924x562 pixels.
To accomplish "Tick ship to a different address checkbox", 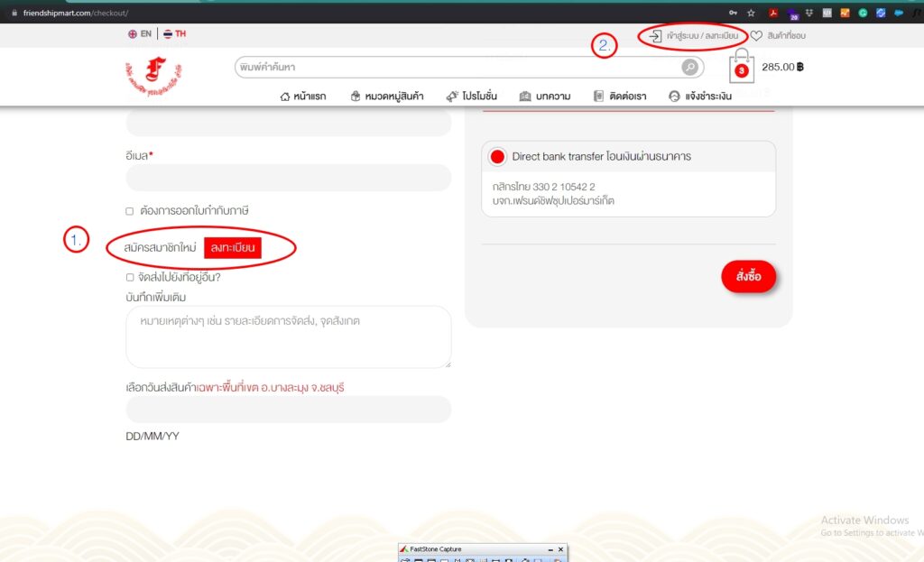I will 130,277.
